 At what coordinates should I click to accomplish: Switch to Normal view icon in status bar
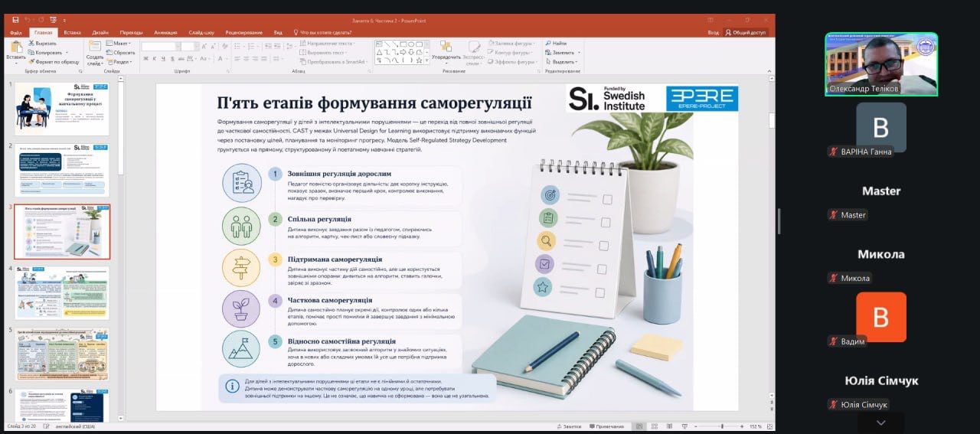(x=640, y=426)
